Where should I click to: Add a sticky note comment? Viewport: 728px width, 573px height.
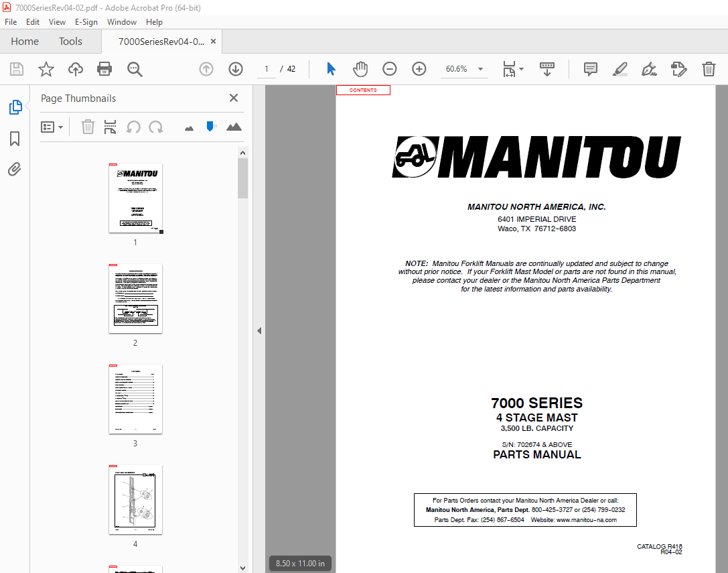pos(591,69)
